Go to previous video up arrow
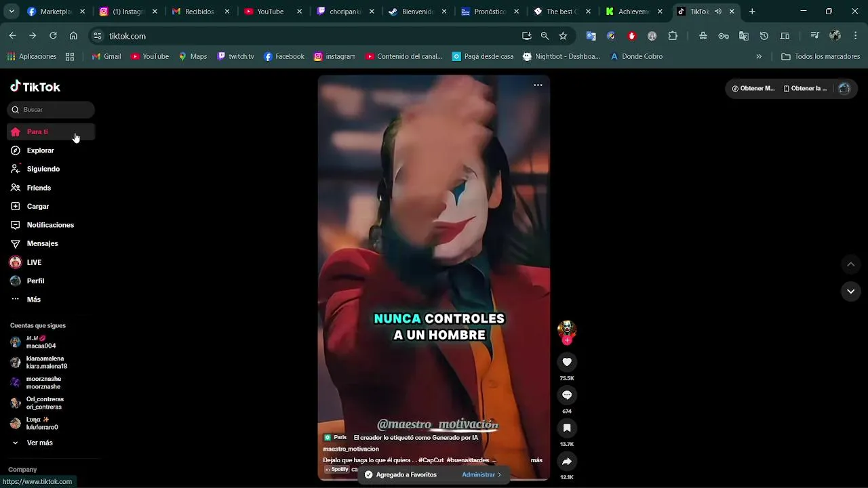Viewport: 868px width, 488px height. [x=850, y=264]
